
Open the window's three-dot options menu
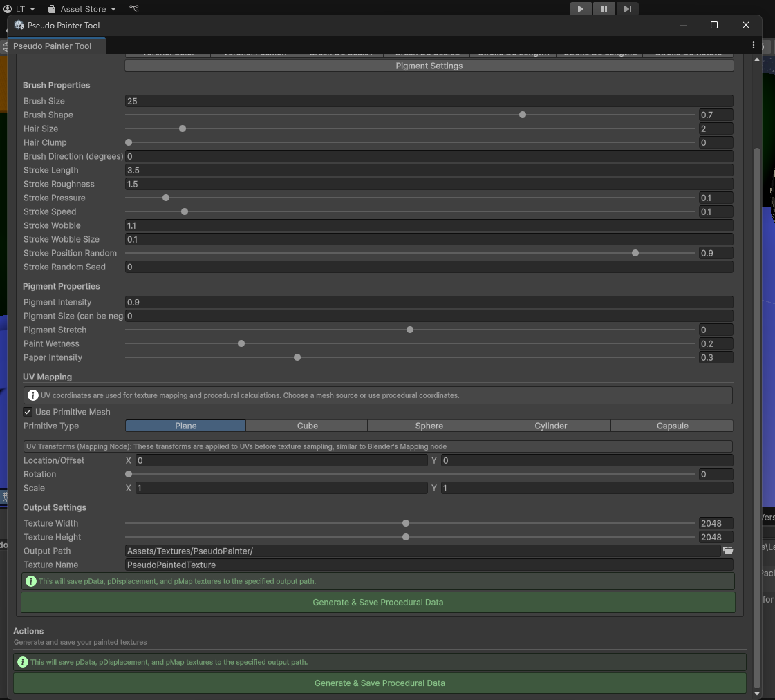(753, 45)
